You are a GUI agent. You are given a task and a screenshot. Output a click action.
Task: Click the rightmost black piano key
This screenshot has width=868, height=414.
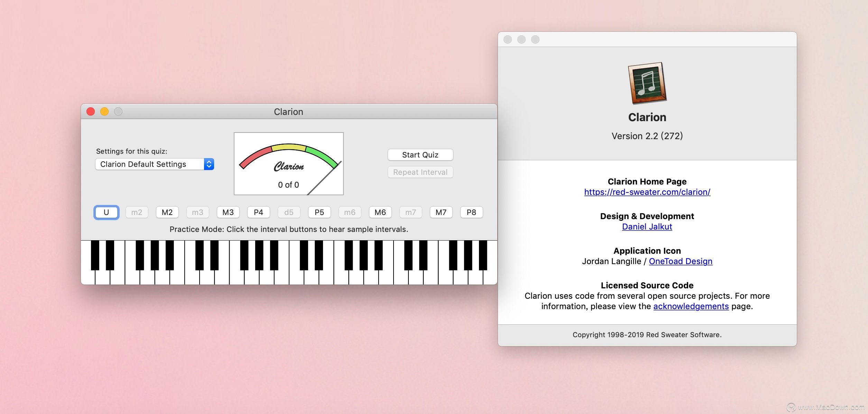click(x=483, y=255)
